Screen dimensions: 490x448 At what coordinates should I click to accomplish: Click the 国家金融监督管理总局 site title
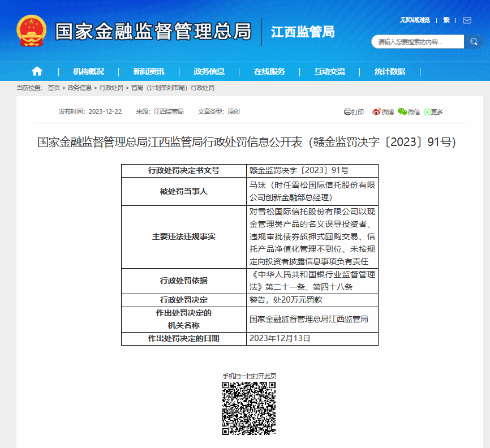153,31
